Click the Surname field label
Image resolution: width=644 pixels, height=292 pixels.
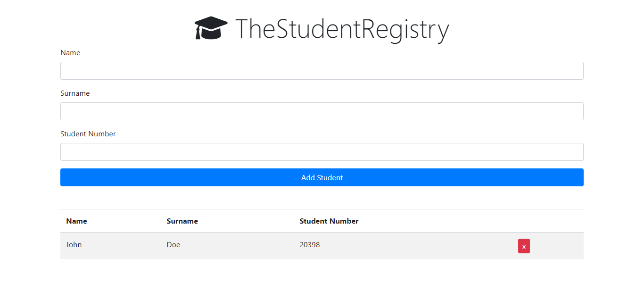coord(75,93)
